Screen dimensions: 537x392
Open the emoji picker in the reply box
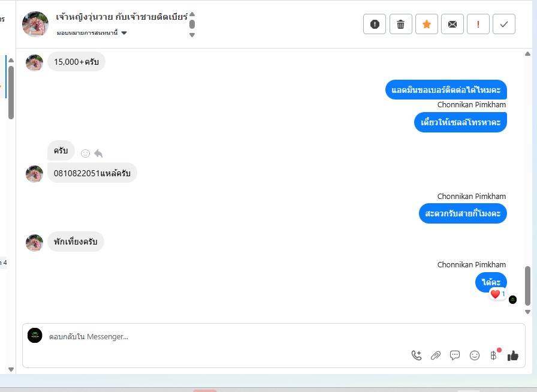click(474, 355)
